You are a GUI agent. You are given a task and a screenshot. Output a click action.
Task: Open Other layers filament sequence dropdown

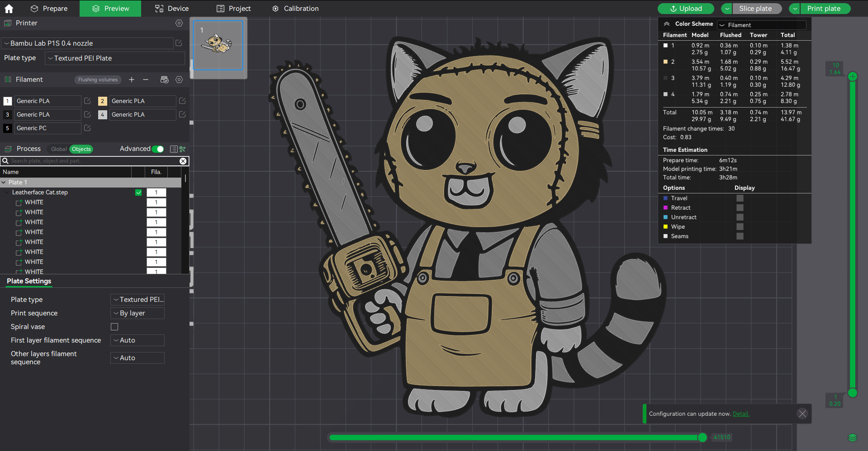[138, 358]
